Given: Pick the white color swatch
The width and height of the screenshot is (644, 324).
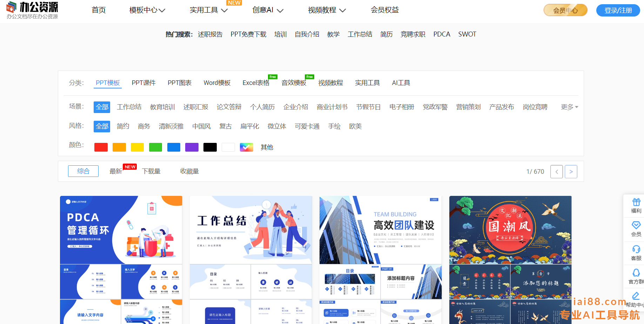Looking at the screenshot, I should (x=228, y=147).
